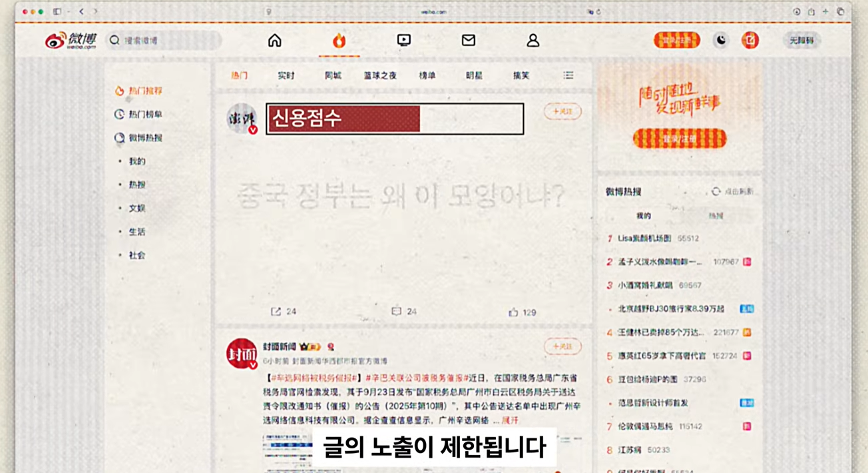The height and width of the screenshot is (473, 868).
Task: Open the video section icon in top nav
Action: (403, 41)
